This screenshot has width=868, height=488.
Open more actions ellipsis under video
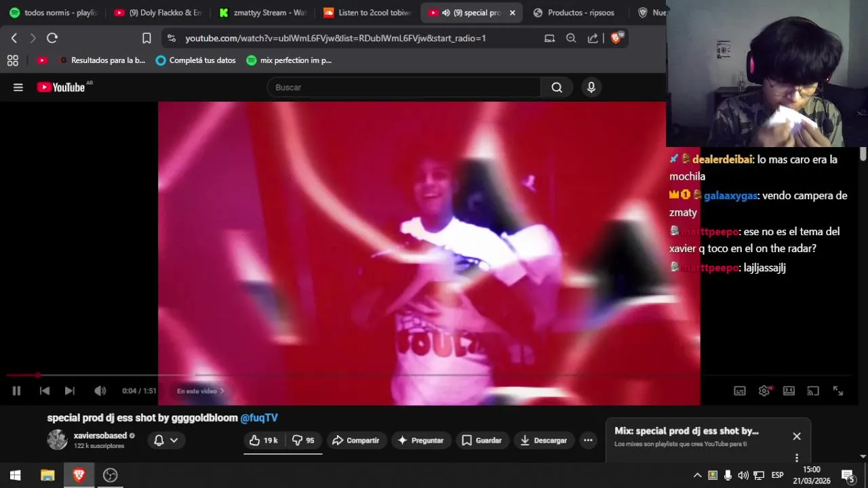[x=588, y=441]
